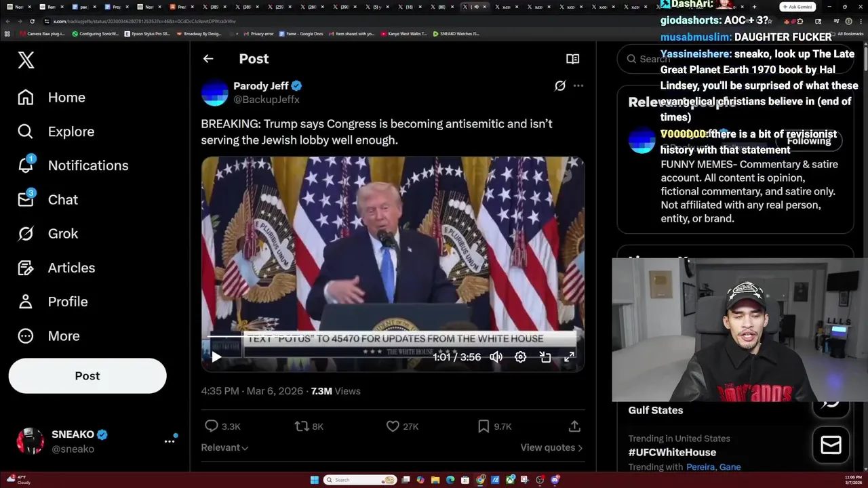Open the messages envelope button
868x488 pixels.
coord(831,445)
